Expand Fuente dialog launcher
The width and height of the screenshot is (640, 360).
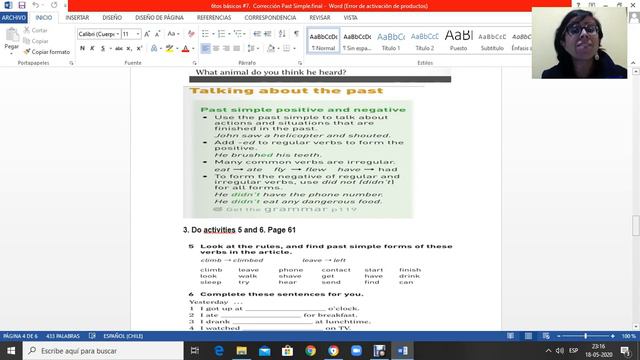pyautogui.click(x=194, y=63)
